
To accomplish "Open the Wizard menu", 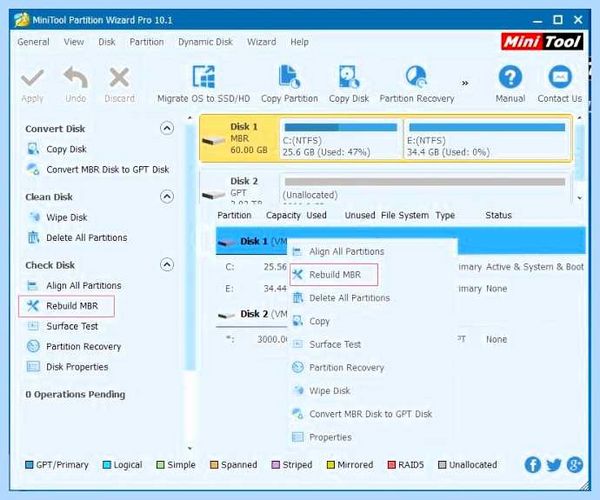I will pyautogui.click(x=261, y=42).
